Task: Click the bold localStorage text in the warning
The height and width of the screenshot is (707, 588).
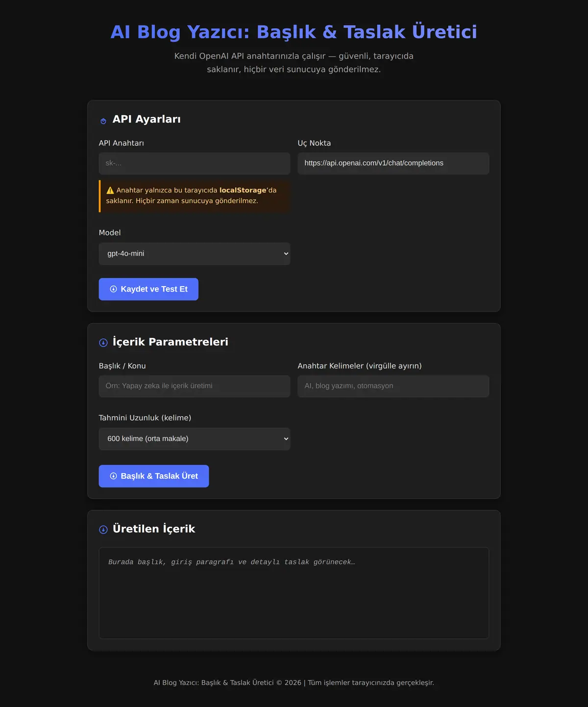Action: click(243, 190)
